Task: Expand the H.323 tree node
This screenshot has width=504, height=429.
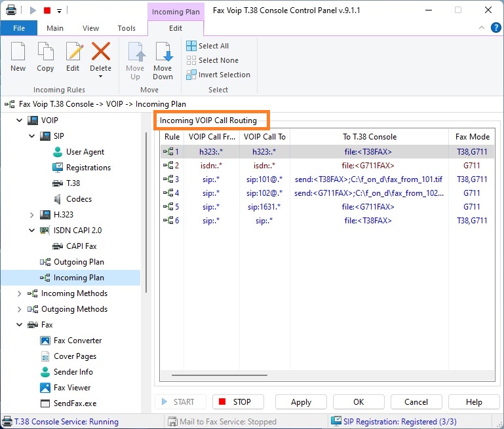Action: 32,215
